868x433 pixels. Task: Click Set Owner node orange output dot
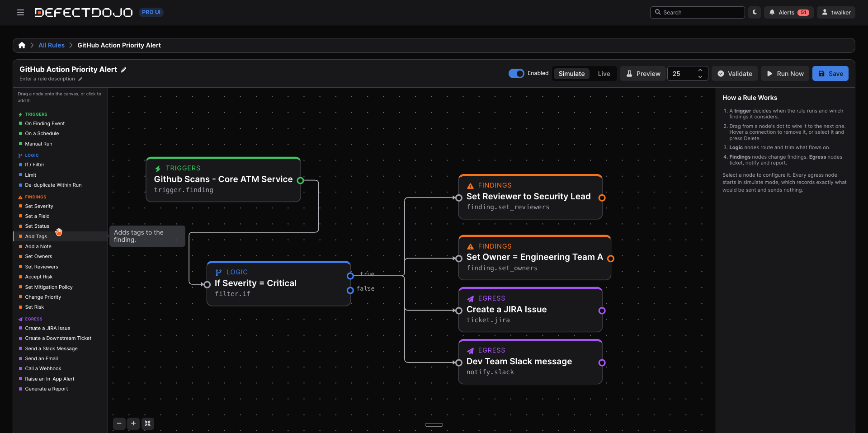[x=610, y=259]
